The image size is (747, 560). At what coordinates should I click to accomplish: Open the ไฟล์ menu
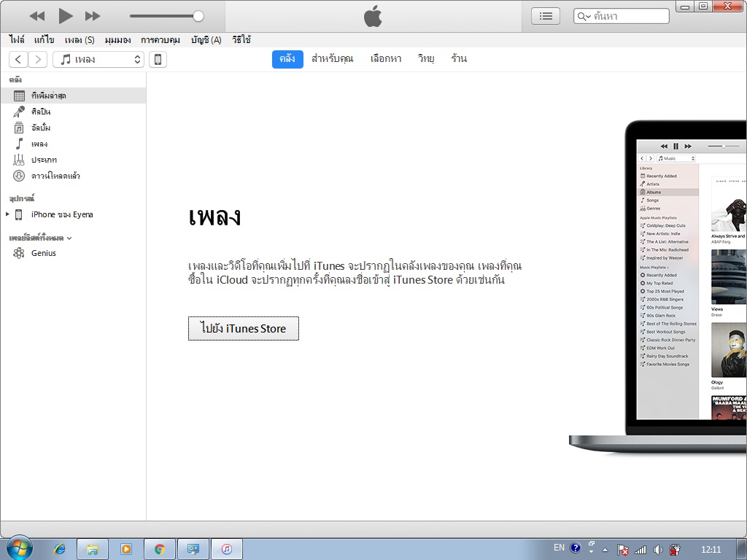coord(17,40)
